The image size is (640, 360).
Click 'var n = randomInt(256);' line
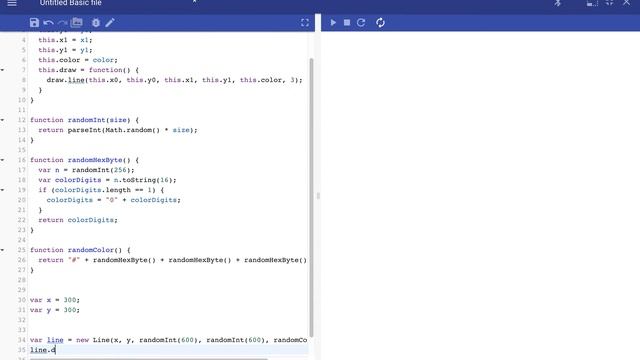(x=86, y=170)
